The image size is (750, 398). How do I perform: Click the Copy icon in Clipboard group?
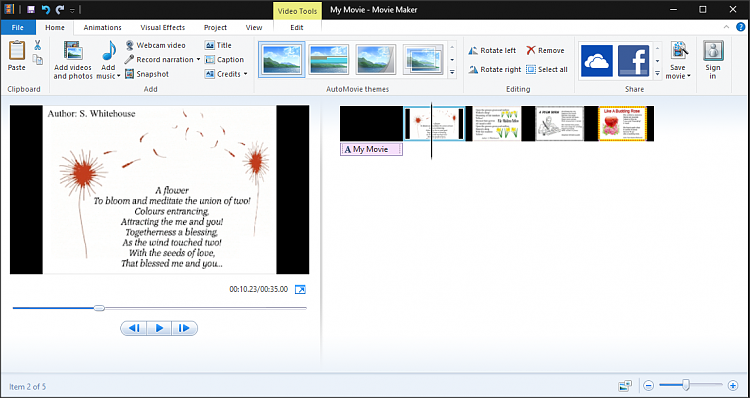(x=38, y=59)
